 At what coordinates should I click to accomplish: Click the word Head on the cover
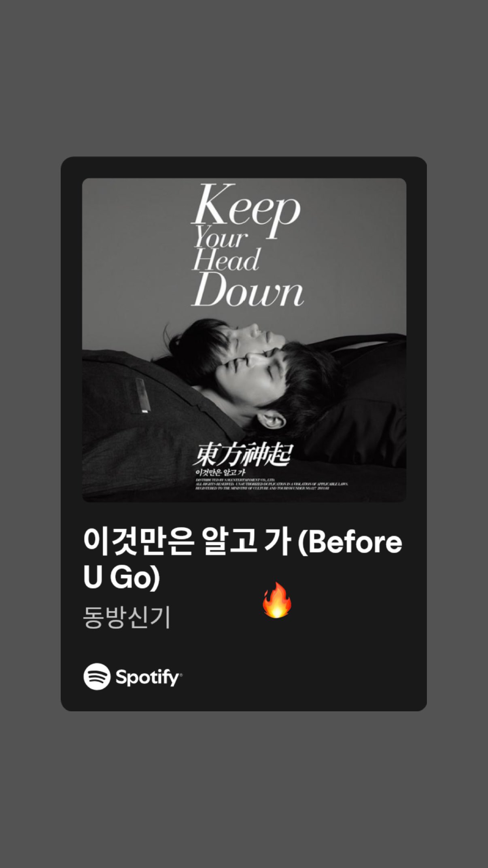[226, 260]
